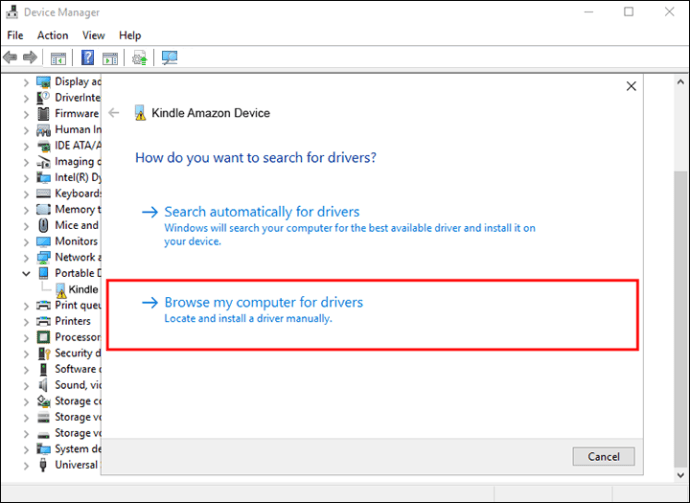Select Search automatically for drivers

click(x=261, y=212)
